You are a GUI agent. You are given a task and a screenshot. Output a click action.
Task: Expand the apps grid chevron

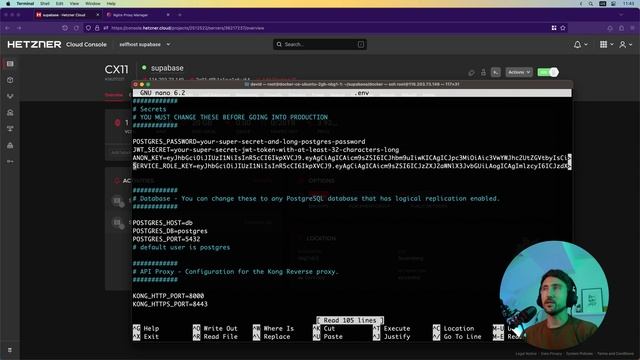point(611,44)
